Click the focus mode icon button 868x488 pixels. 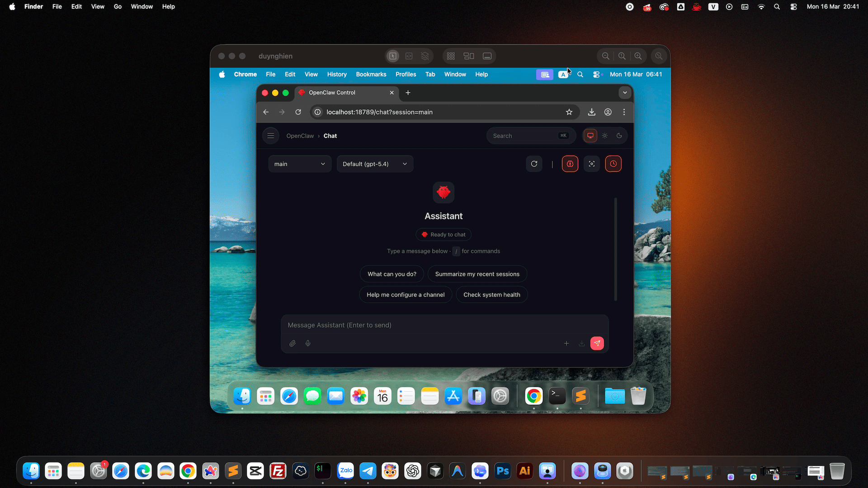(x=592, y=164)
